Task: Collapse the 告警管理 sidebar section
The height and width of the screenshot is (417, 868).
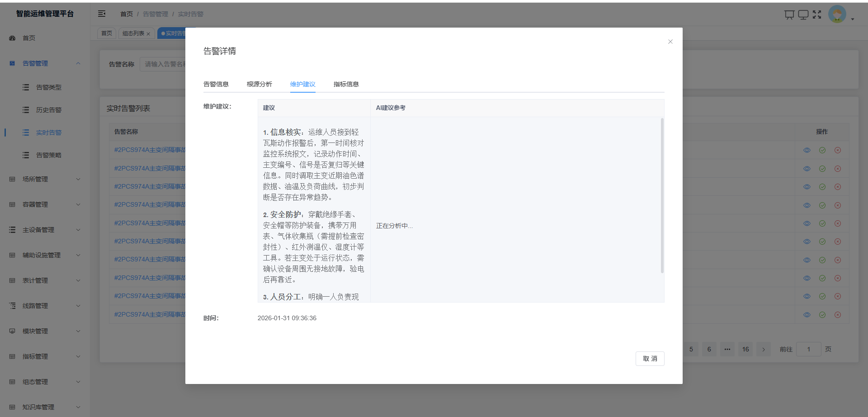Action: tap(78, 63)
